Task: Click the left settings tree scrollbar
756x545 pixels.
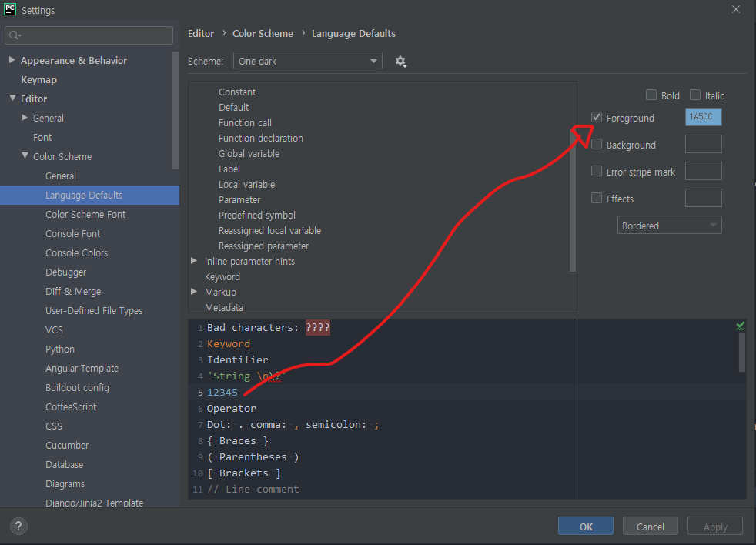Action: click(x=176, y=110)
